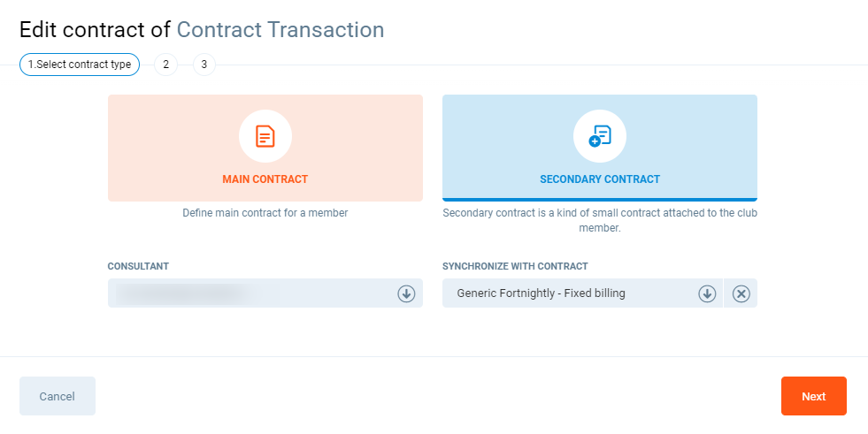
Task: Click the 'CONSULTANT' field label
Action: click(138, 266)
